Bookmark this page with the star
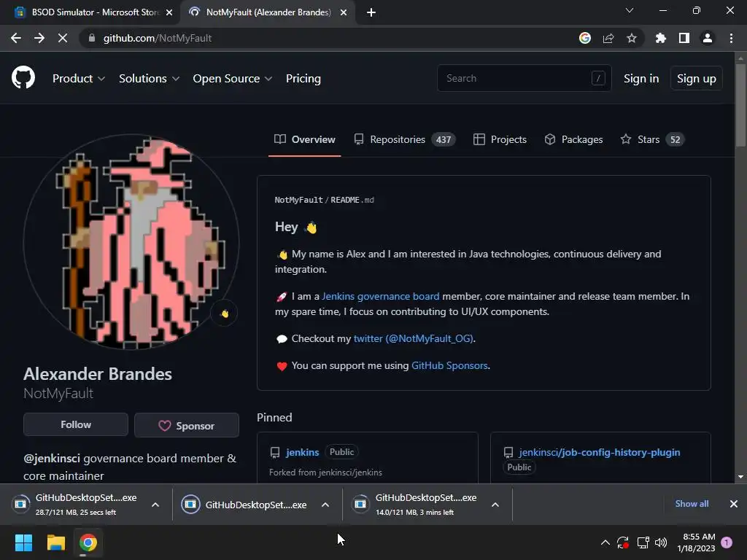The width and height of the screenshot is (747, 560). point(632,38)
